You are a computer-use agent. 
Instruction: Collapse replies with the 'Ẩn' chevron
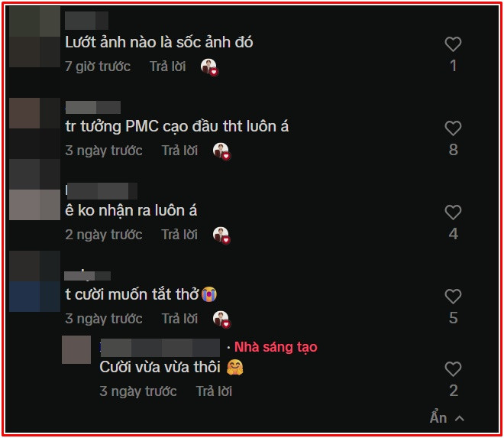(x=447, y=417)
